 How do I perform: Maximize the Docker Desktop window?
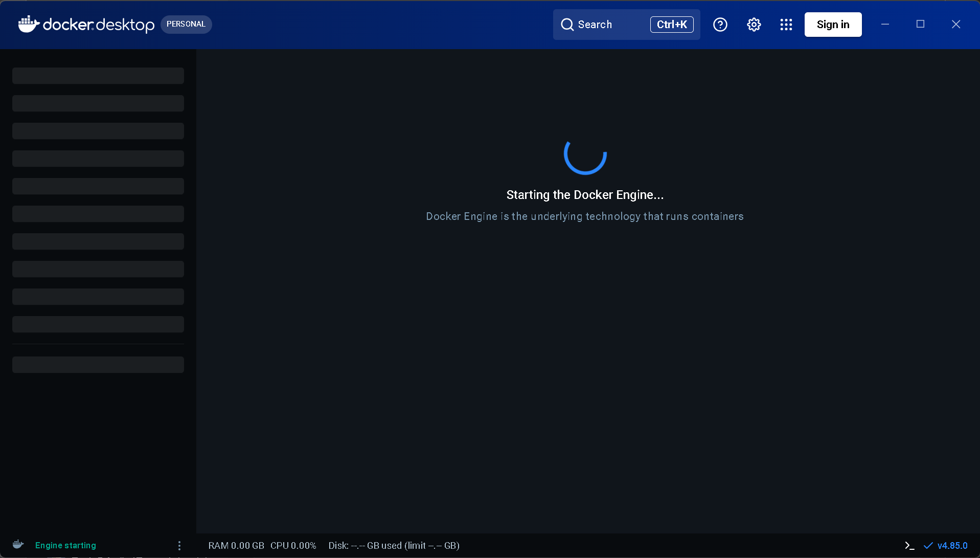point(920,24)
